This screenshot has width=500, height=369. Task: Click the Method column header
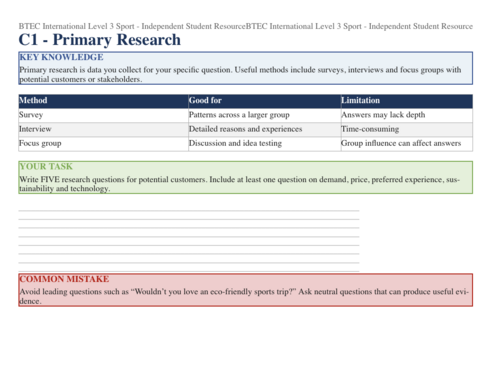click(103, 101)
